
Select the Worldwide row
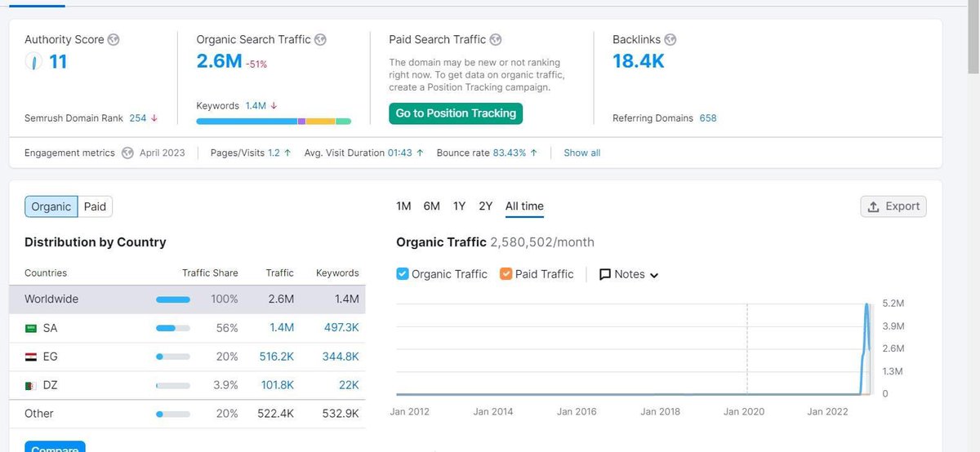[187, 299]
